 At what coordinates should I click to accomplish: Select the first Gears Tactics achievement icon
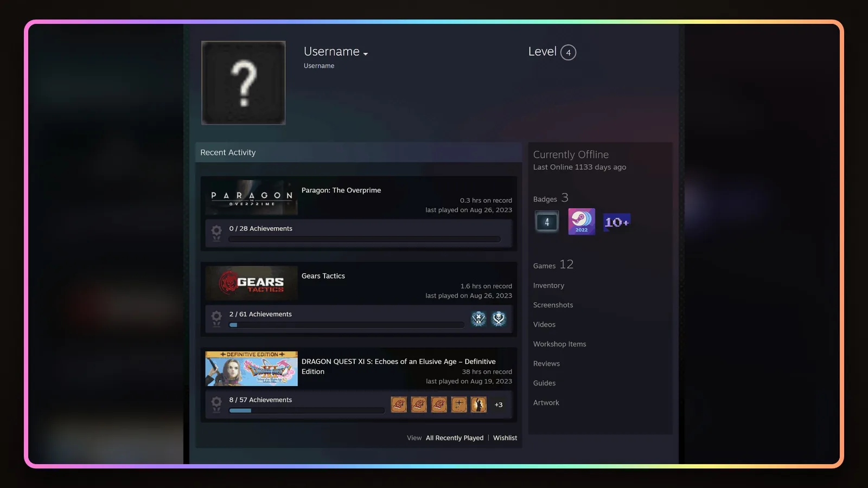[x=478, y=318]
